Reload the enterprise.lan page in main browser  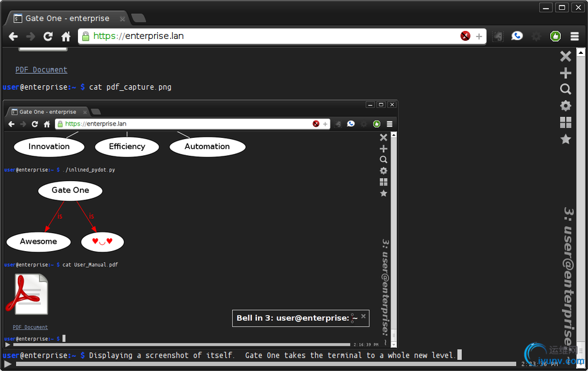48,36
